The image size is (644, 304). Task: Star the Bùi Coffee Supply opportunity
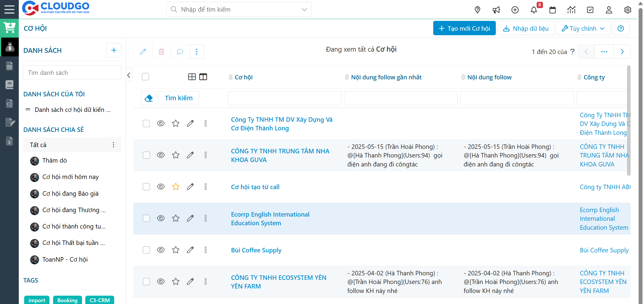(x=176, y=250)
